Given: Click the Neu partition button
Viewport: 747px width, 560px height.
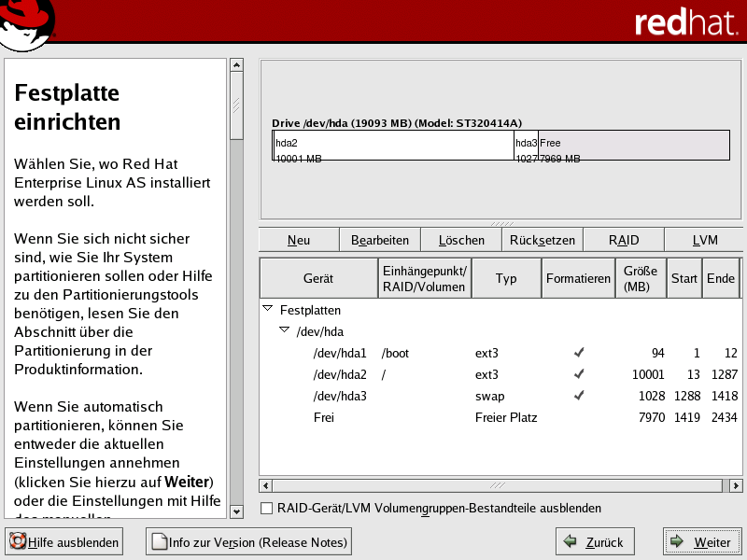Looking at the screenshot, I should [299, 240].
